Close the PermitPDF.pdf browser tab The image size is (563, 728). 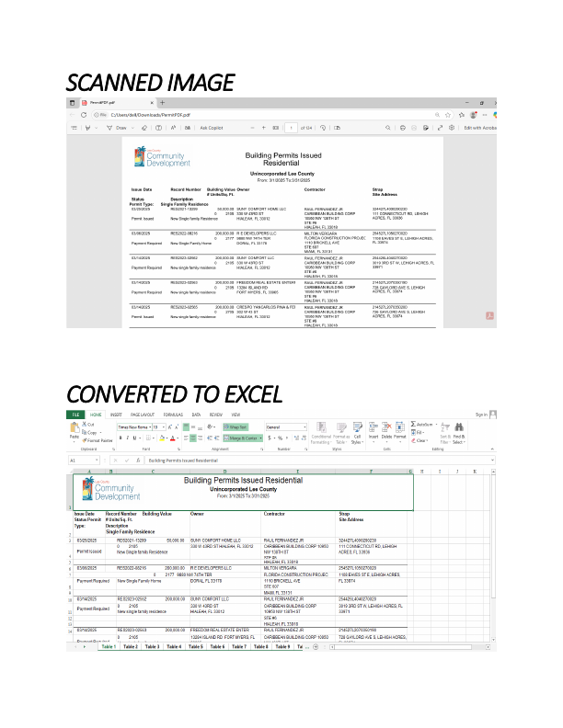click(x=152, y=103)
